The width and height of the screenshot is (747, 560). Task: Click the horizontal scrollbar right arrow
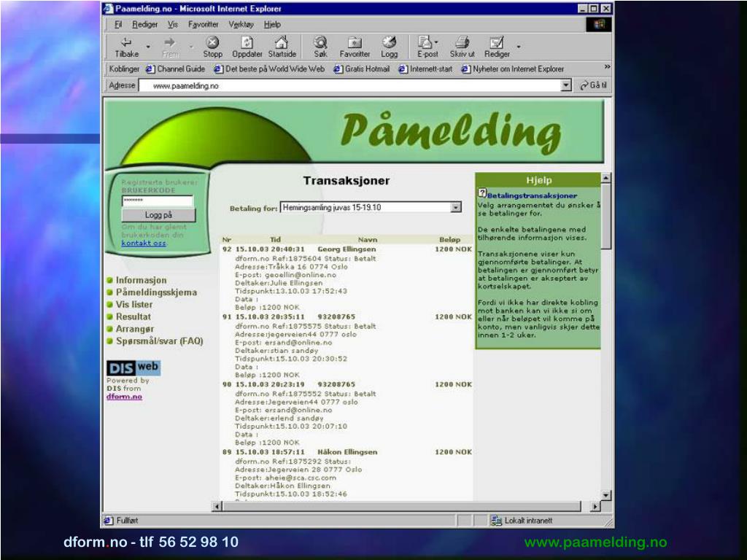(595, 506)
